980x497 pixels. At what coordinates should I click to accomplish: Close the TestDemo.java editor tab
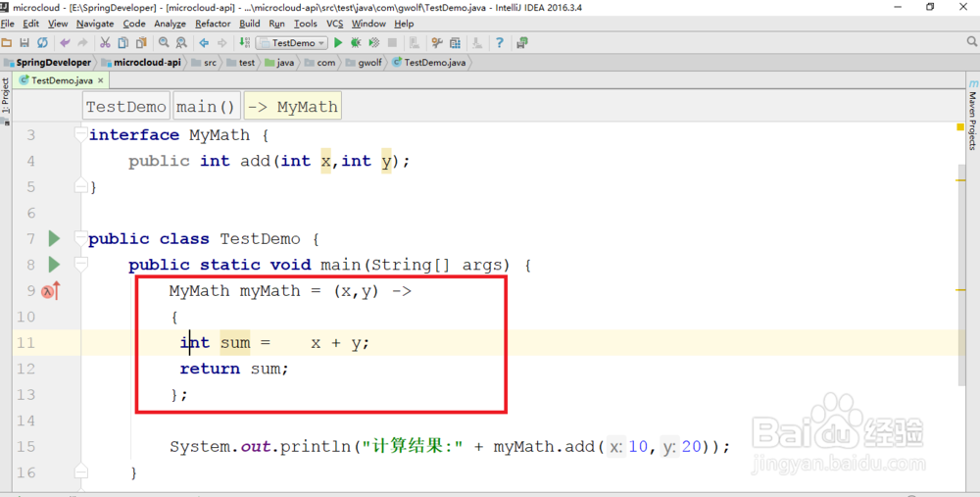tap(101, 80)
